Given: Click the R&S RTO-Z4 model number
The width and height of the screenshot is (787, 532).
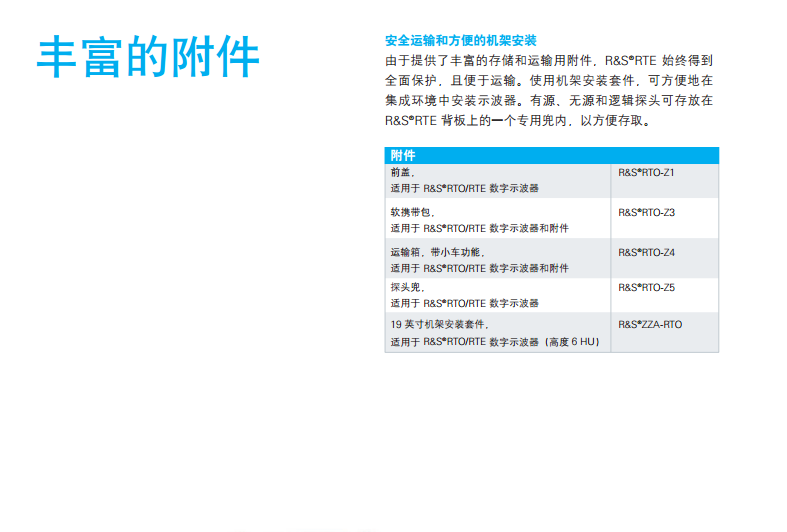Looking at the screenshot, I should pyautogui.click(x=646, y=253).
